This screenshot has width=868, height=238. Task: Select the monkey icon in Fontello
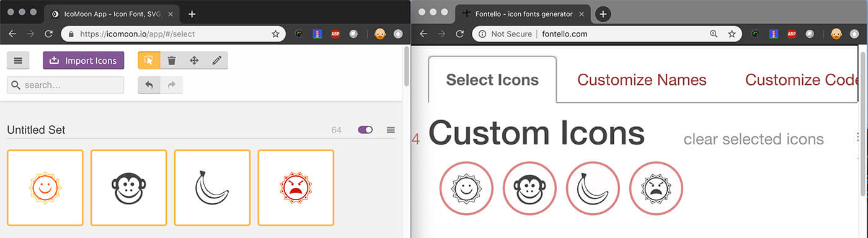[x=529, y=188]
